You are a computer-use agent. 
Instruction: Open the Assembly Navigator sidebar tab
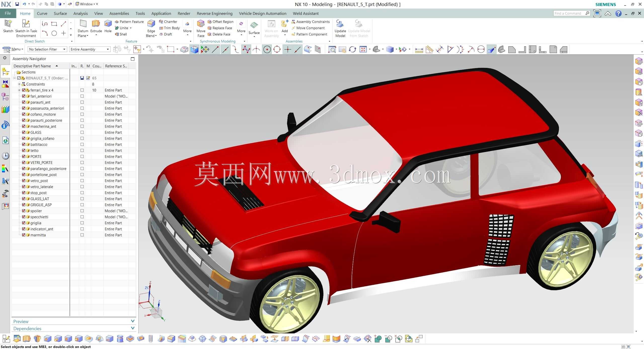(5, 72)
